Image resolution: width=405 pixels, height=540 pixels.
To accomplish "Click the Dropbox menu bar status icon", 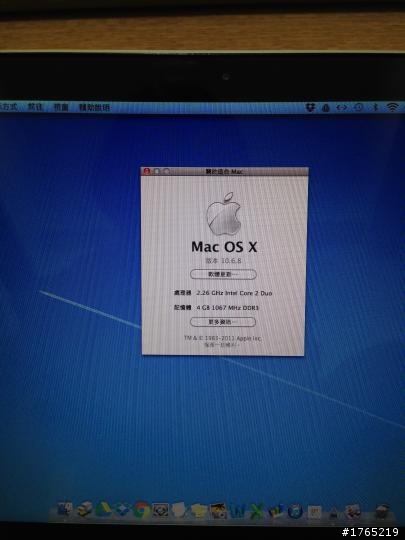I will tap(310, 108).
